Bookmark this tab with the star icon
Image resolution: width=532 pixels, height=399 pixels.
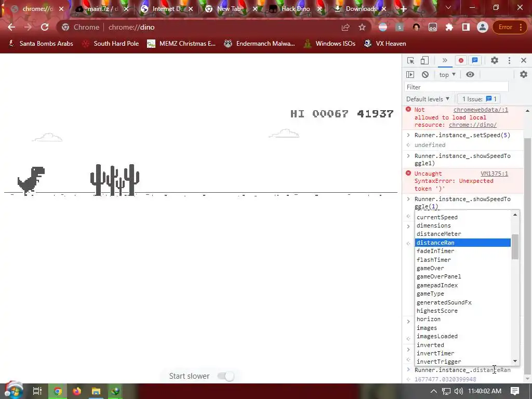pyautogui.click(x=362, y=27)
